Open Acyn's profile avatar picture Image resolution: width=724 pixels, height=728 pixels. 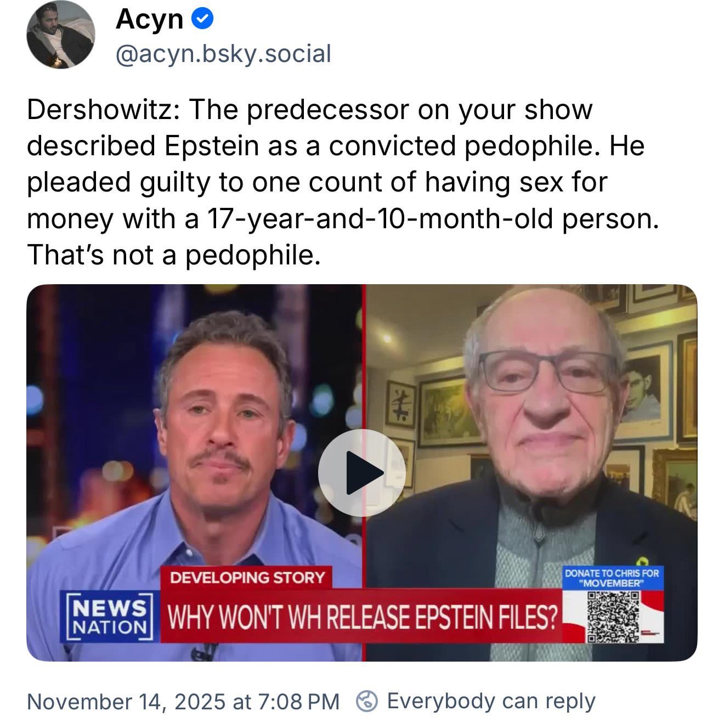(x=60, y=35)
